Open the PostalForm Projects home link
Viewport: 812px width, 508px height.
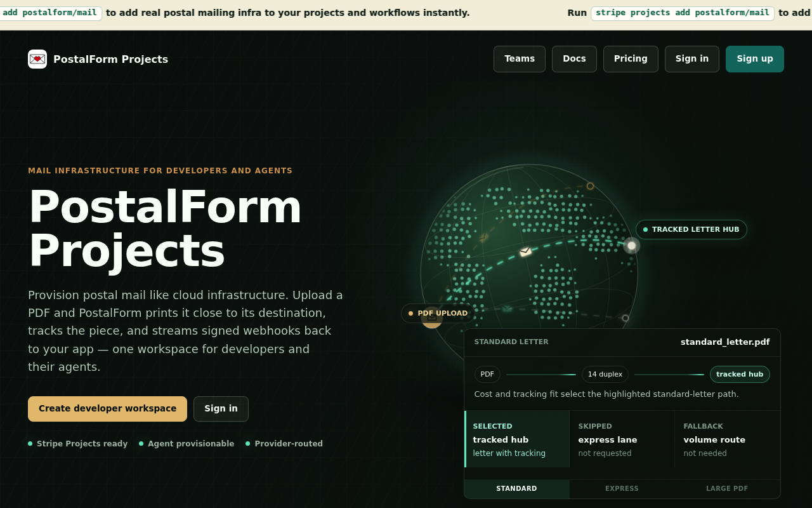(98, 59)
